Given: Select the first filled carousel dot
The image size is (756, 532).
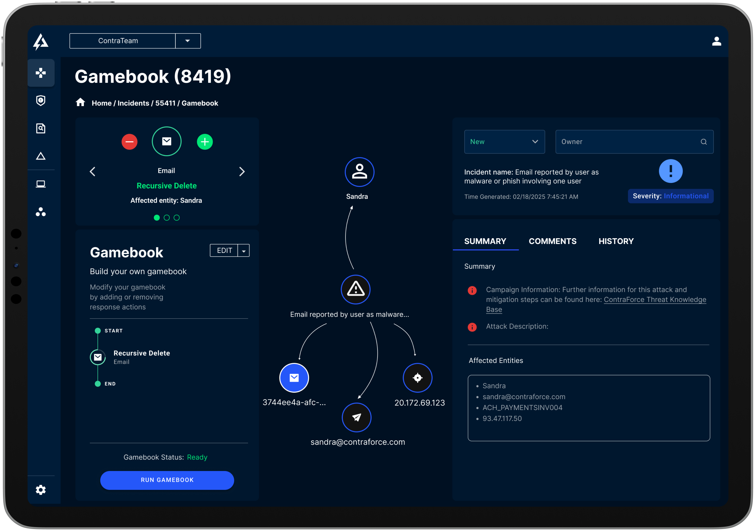Looking at the screenshot, I should tap(157, 218).
